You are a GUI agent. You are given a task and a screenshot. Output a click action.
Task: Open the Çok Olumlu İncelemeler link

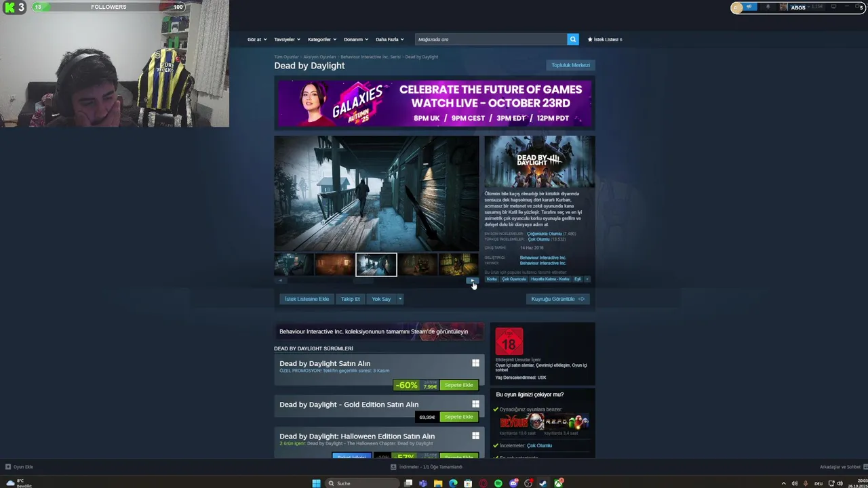click(539, 445)
